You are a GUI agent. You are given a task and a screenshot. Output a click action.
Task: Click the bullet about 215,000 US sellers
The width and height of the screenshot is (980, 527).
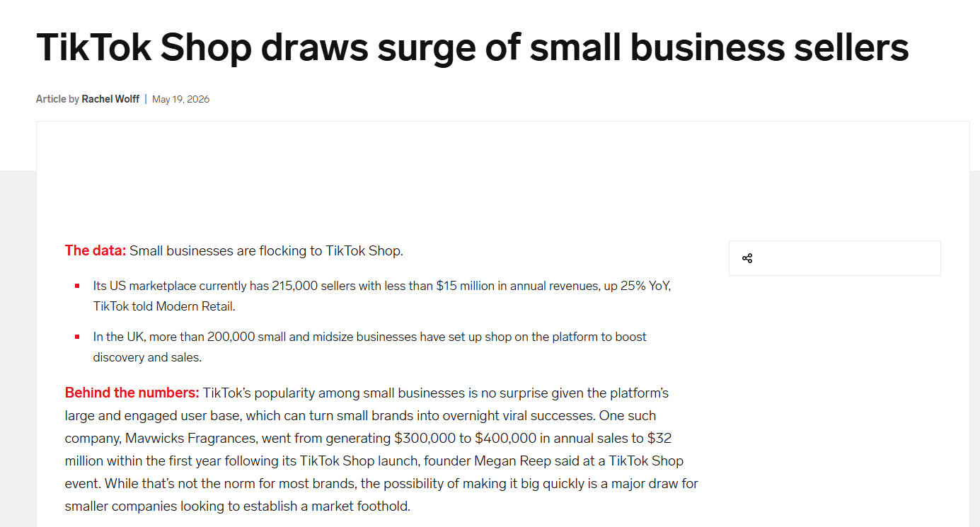coord(382,296)
